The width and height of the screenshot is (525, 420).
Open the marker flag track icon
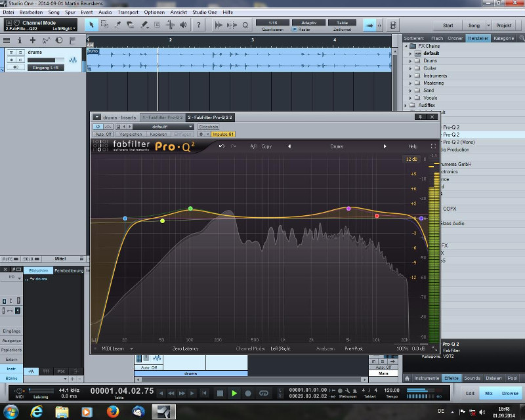point(72,41)
